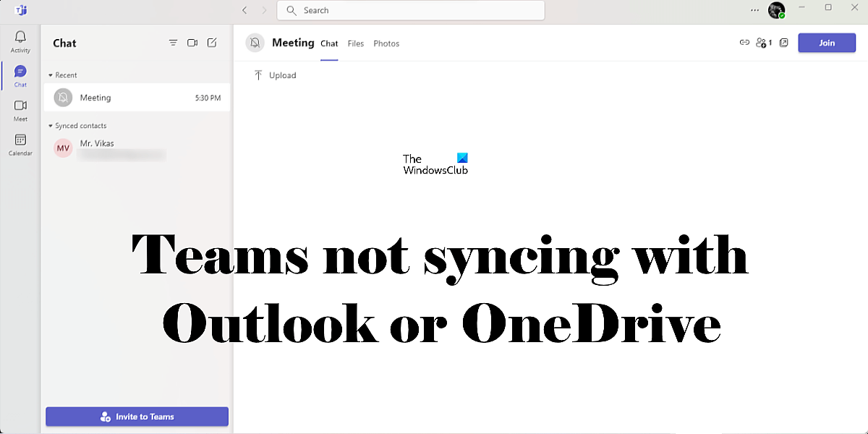Switch to the Photos tab

coord(386,43)
